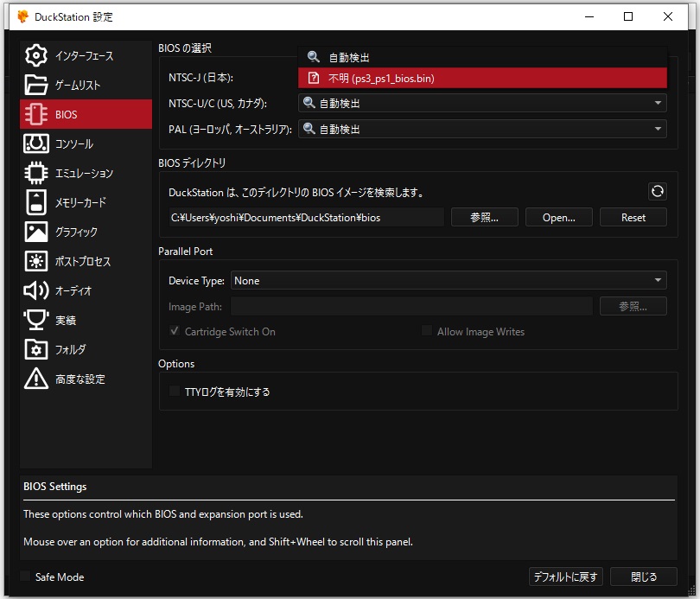Click the ポストプロセス brightness icon
The width and height of the screenshot is (700, 599).
point(35,261)
